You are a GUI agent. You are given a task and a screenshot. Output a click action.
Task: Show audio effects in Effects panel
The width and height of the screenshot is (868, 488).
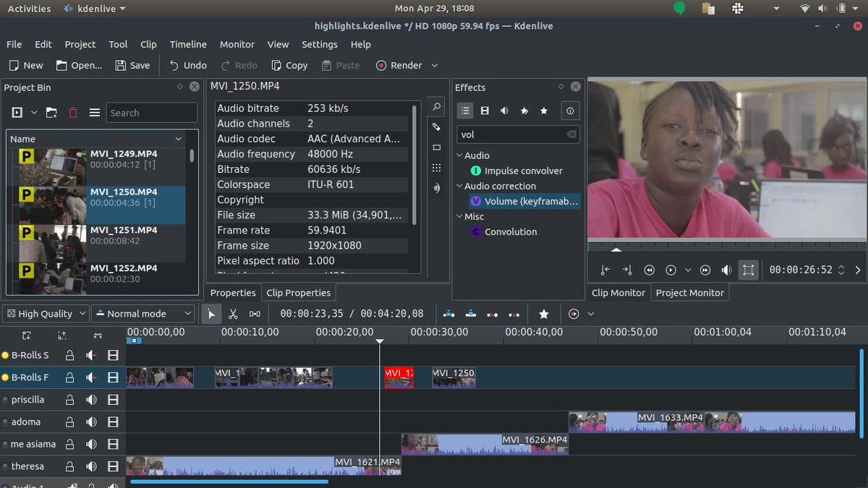click(504, 111)
